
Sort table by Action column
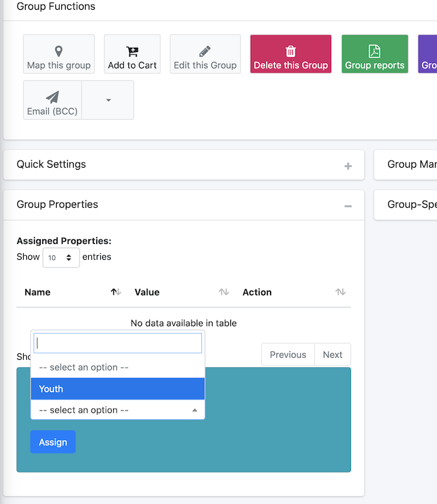(294, 292)
